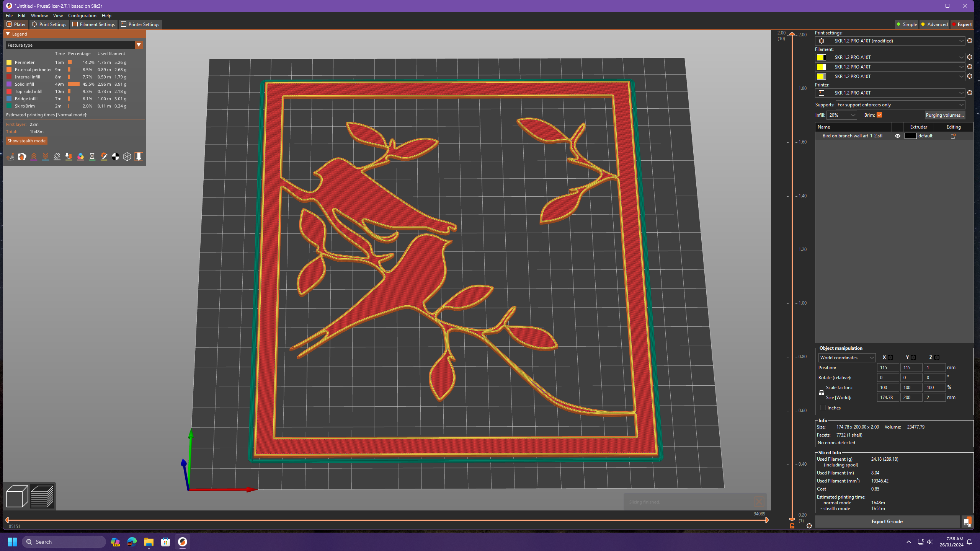Image resolution: width=980 pixels, height=551 pixels.
Task: Toggle deretractions visibility icon
Action: (x=46, y=156)
